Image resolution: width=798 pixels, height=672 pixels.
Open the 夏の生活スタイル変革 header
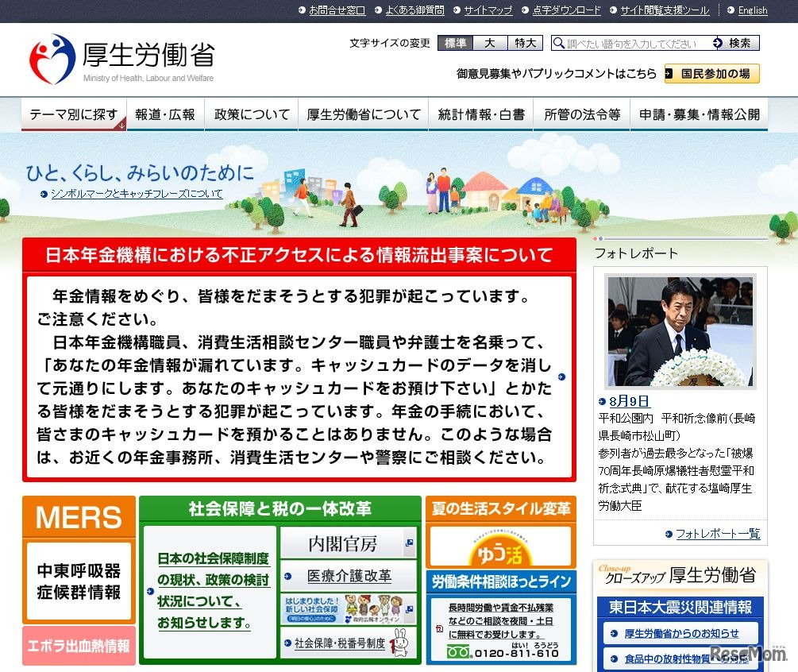click(x=501, y=508)
